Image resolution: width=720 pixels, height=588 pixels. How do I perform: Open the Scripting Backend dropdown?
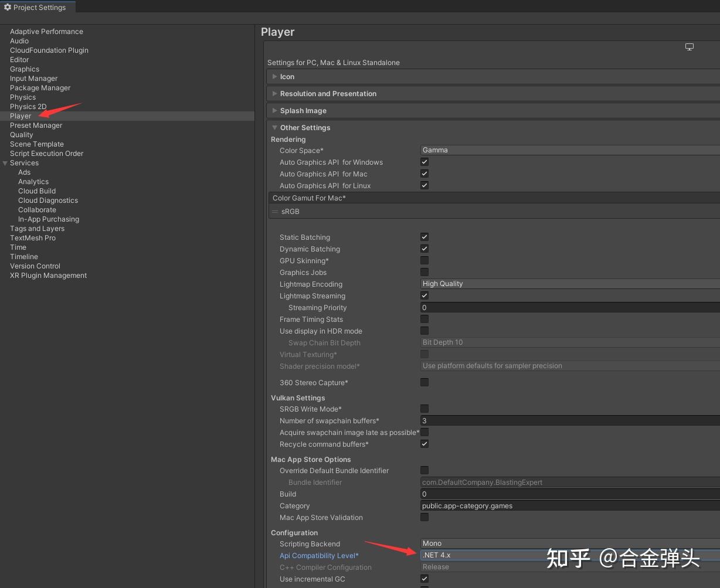click(570, 543)
